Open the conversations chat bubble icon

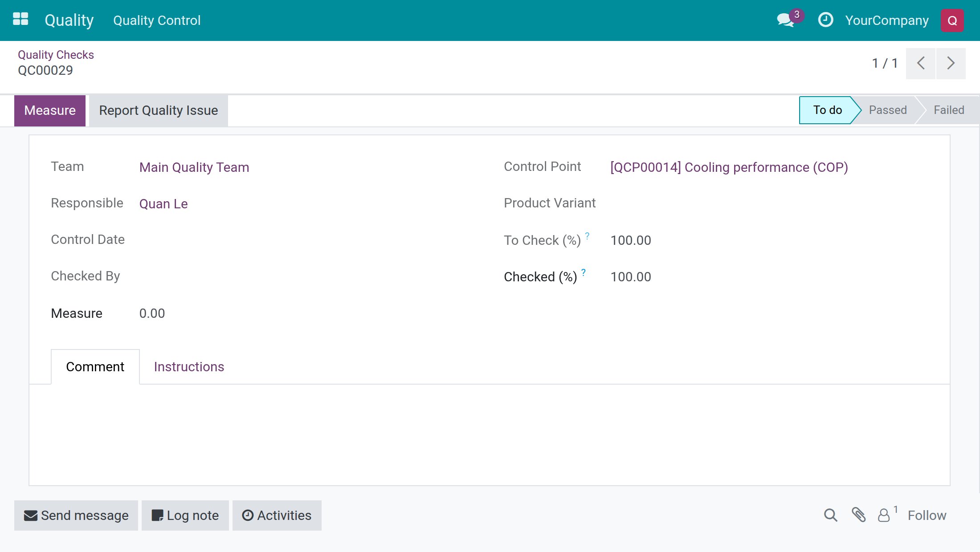(786, 20)
